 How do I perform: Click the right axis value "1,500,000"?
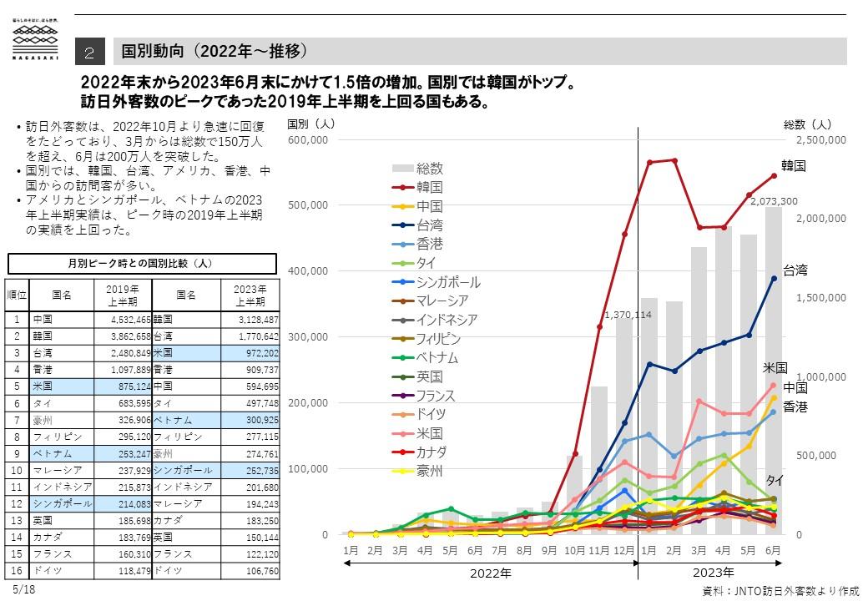(x=821, y=298)
